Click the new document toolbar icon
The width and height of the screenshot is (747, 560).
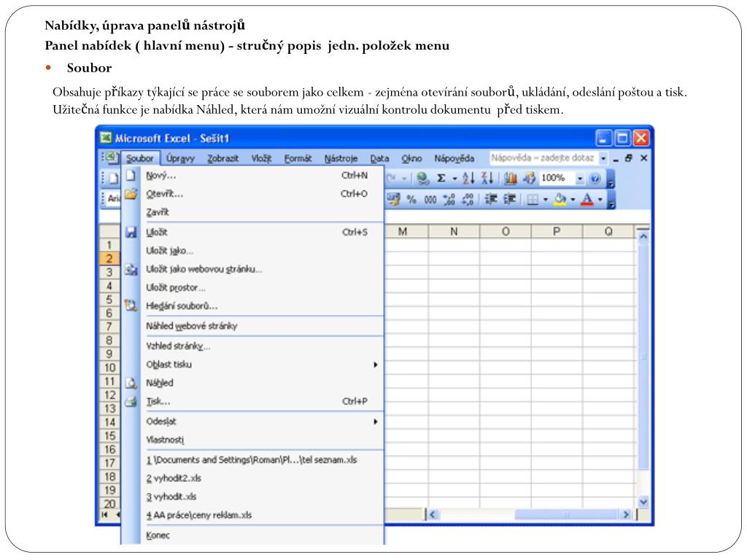pos(113,179)
